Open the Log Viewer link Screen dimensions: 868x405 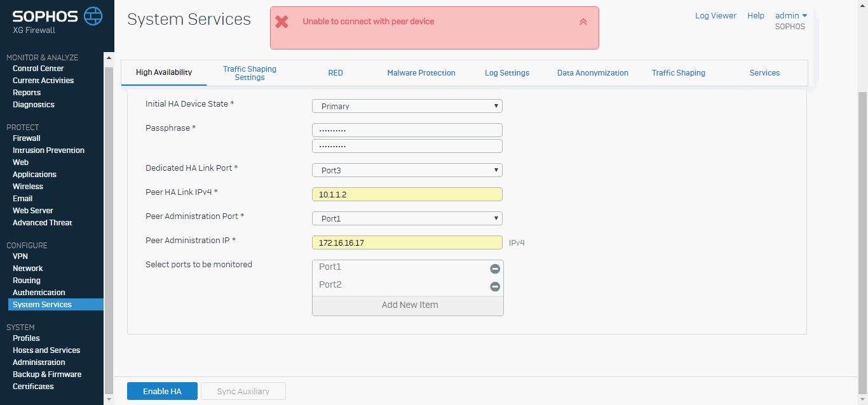tap(715, 16)
